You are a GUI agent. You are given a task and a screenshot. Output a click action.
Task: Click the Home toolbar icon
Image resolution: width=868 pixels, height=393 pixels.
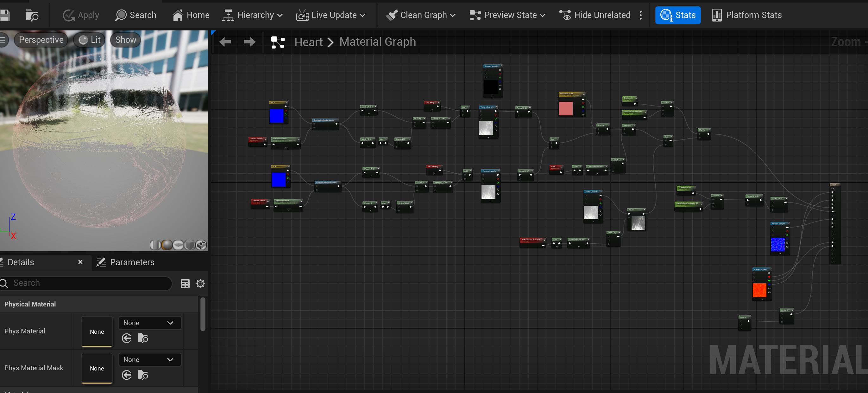191,15
